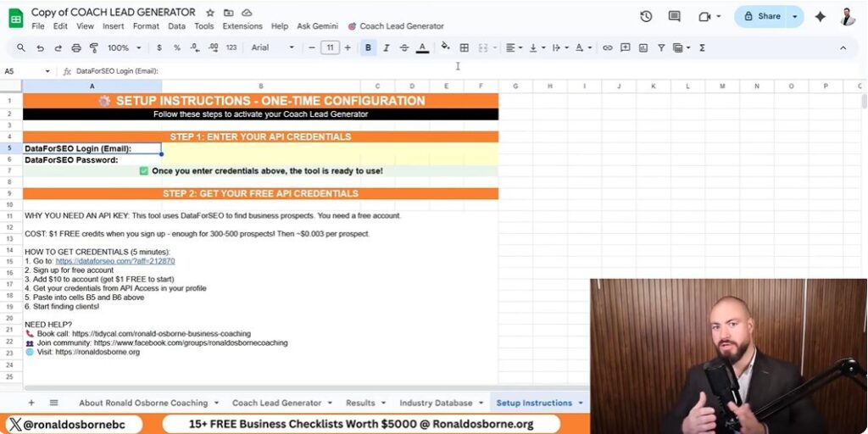Show the all sheets list
The image size is (868, 434).
53,403
